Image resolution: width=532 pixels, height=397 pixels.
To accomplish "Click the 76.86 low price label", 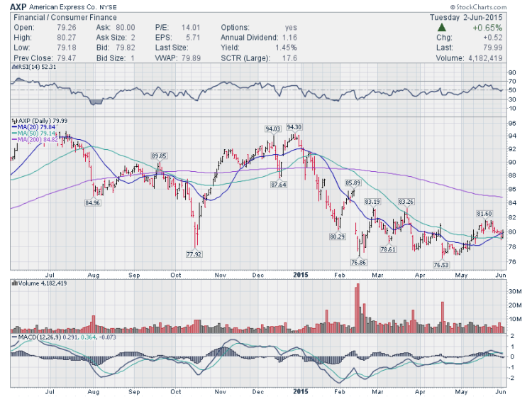I will pos(359,262).
